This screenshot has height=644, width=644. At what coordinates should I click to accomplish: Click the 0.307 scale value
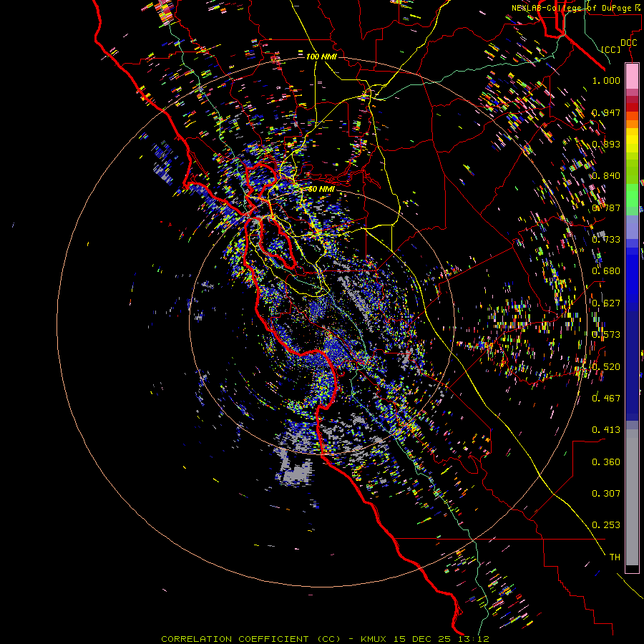tap(606, 493)
